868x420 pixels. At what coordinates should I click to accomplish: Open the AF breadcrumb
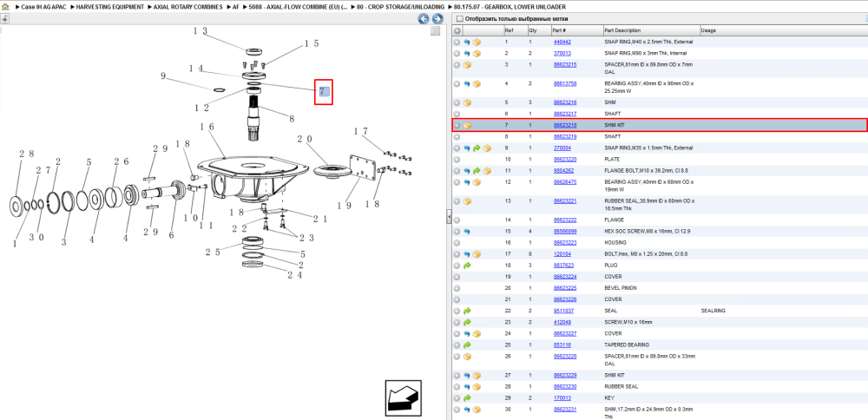(x=236, y=7)
